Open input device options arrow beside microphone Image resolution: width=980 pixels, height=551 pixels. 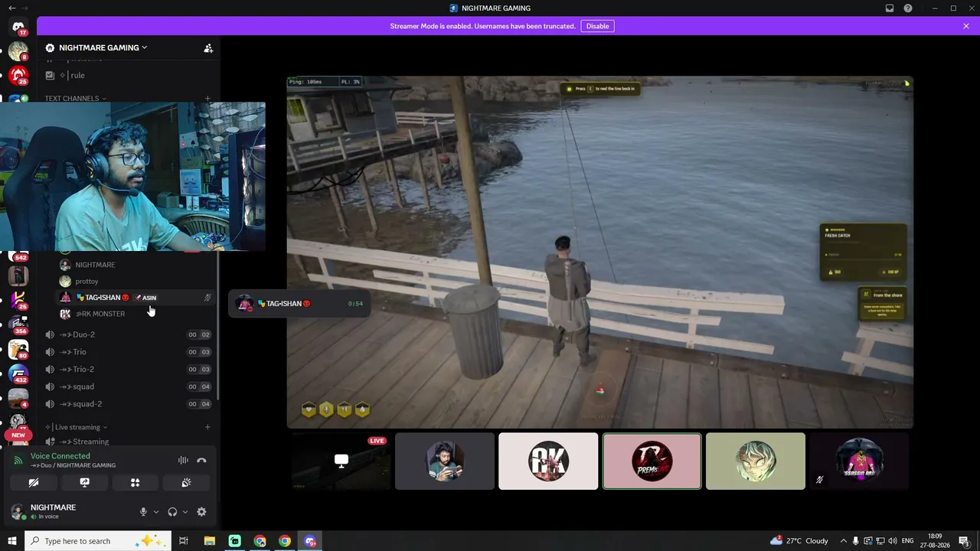pyautogui.click(x=156, y=512)
